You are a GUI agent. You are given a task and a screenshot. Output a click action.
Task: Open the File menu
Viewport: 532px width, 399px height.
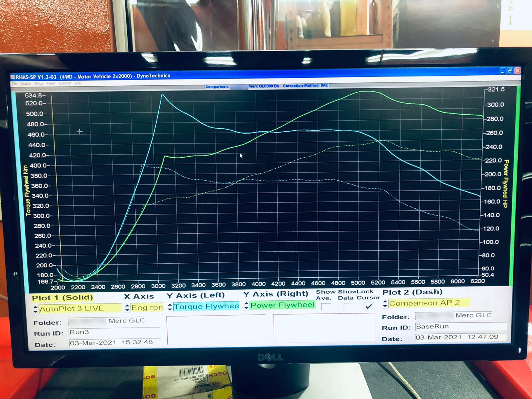click(x=14, y=84)
